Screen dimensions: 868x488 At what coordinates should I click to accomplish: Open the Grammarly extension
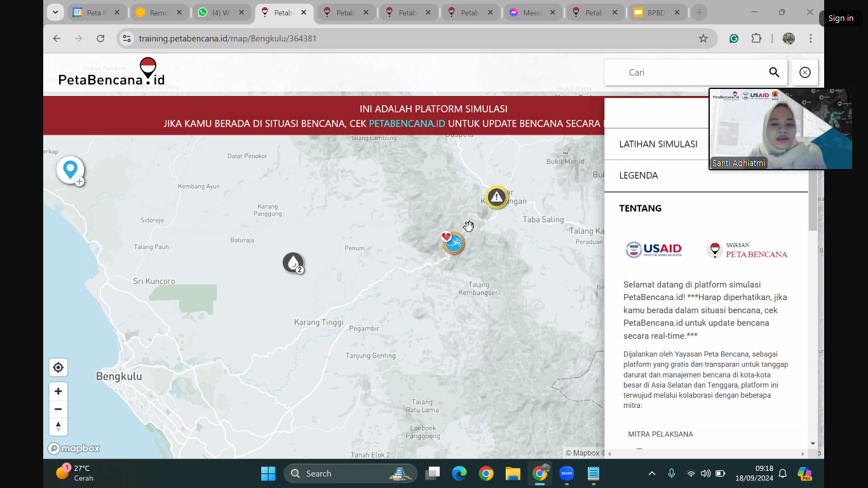pos(734,38)
